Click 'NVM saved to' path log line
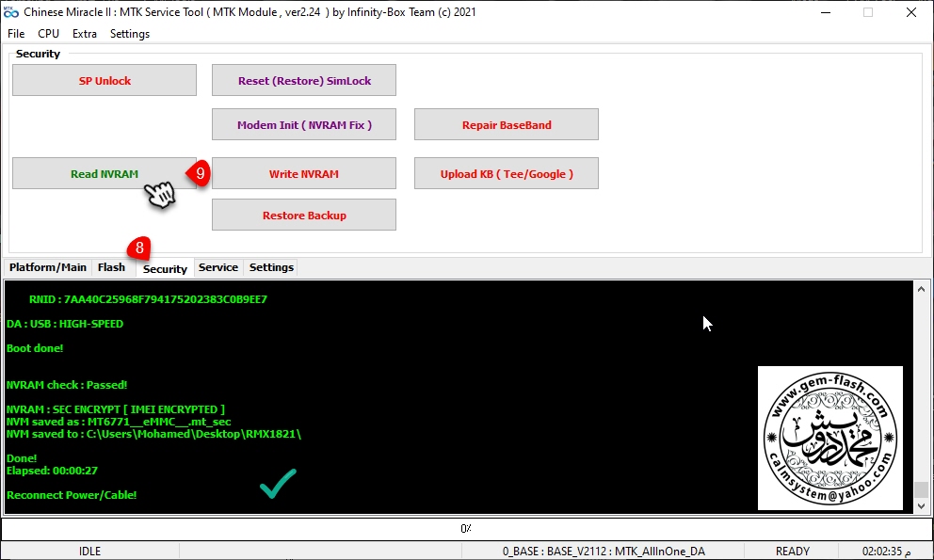The width and height of the screenshot is (934, 560). 153,434
